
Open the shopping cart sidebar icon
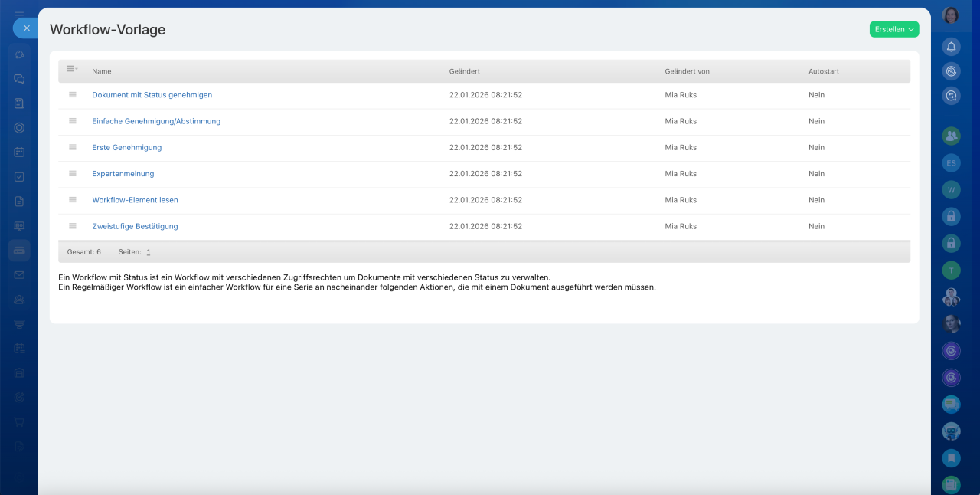(x=19, y=421)
